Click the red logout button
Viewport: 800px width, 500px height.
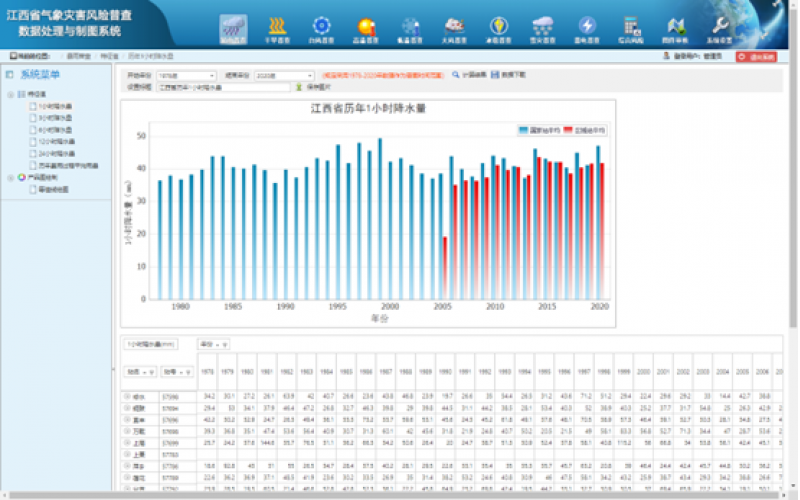755,57
